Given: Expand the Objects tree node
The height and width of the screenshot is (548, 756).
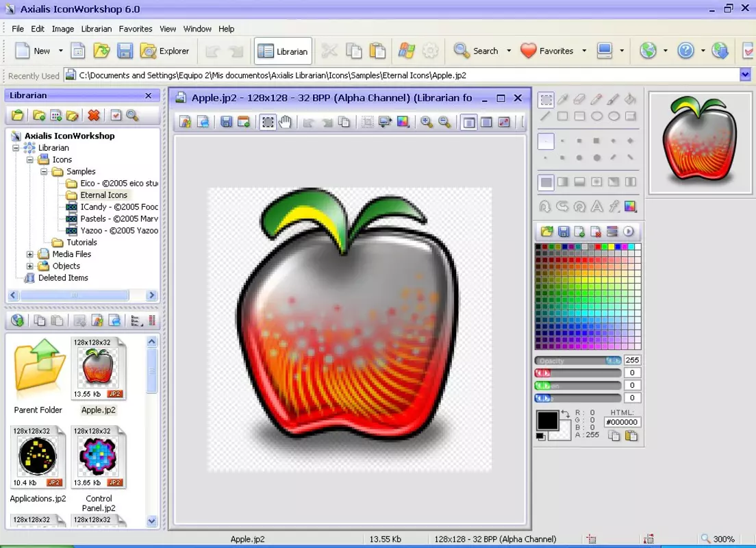Looking at the screenshot, I should click(x=30, y=266).
